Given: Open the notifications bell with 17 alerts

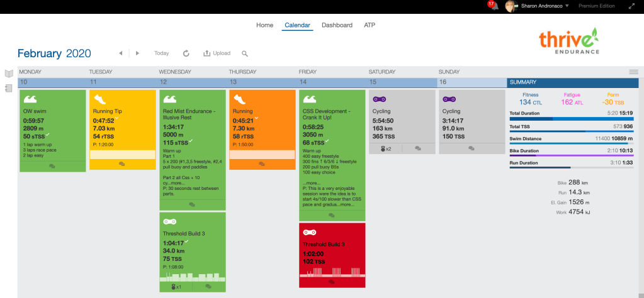Looking at the screenshot, I should coord(494,6).
